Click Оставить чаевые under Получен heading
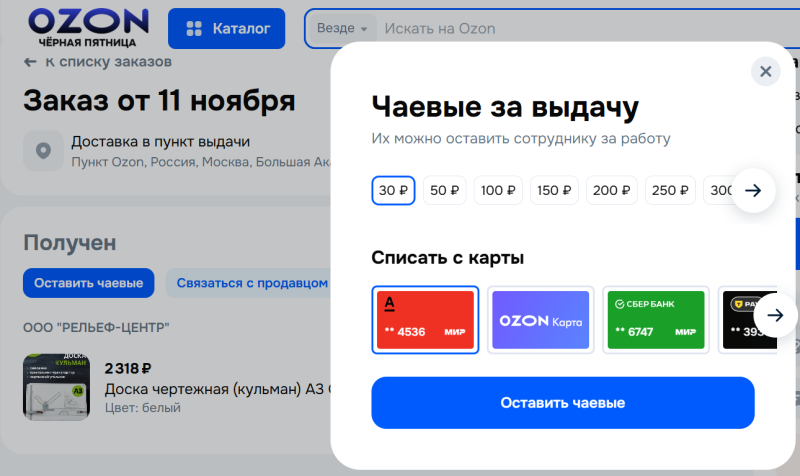Viewport: 800px width, 476px height. point(89,283)
